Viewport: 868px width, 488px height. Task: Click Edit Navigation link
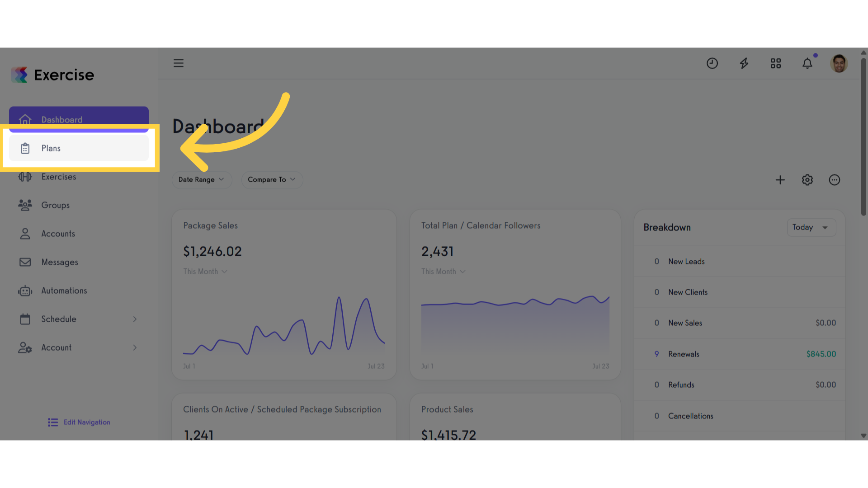coord(87,422)
